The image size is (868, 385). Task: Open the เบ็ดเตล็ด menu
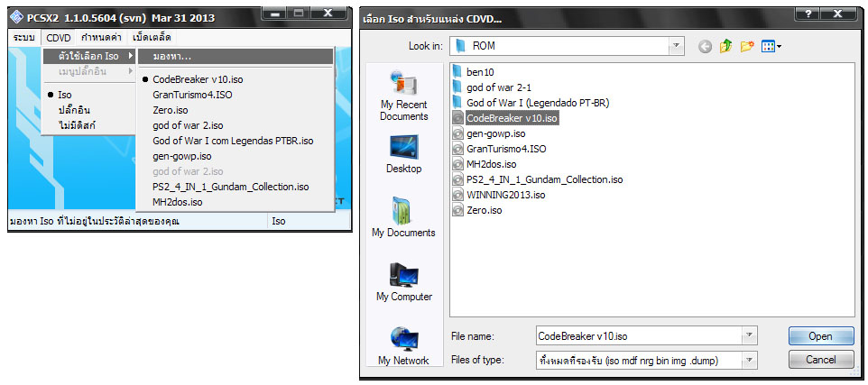(x=152, y=38)
